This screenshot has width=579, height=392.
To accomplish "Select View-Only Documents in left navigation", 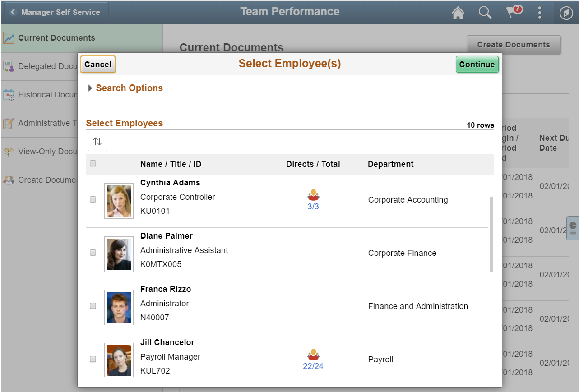I will coord(39,152).
